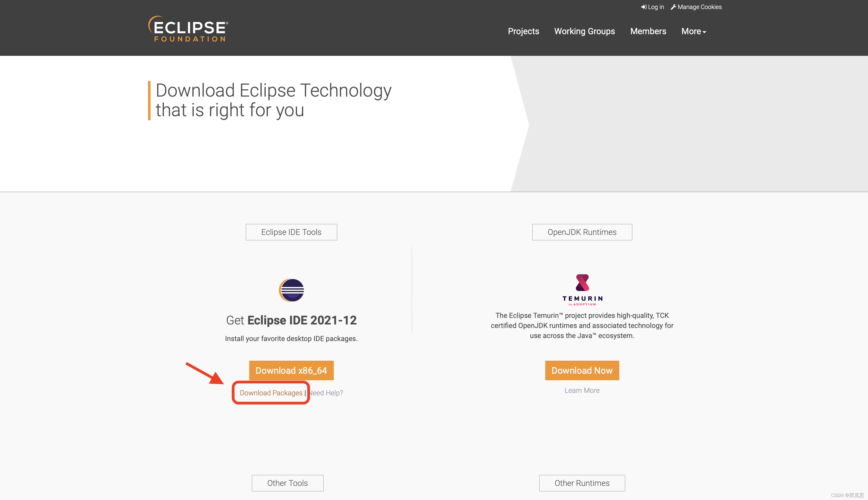Screen dimensions: 868x500
Task: Click the OpenJDK Runtimes section header
Action: [582, 232]
